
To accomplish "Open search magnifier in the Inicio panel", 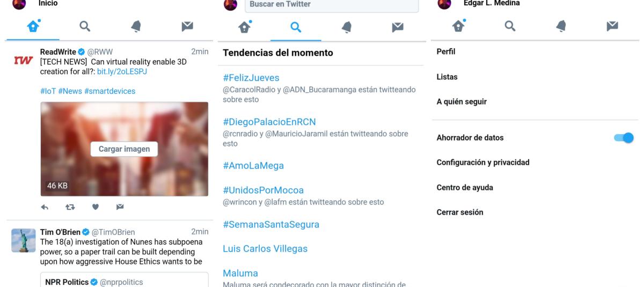I will coord(85,27).
